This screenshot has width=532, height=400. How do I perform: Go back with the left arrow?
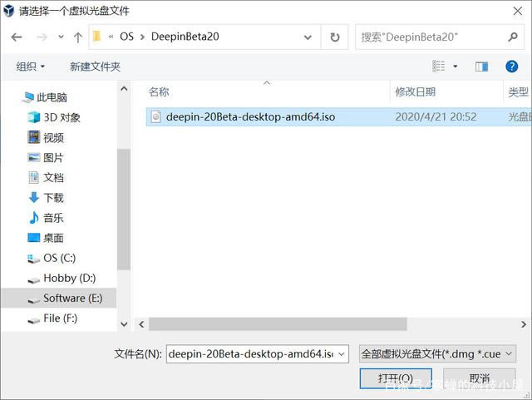click(17, 37)
